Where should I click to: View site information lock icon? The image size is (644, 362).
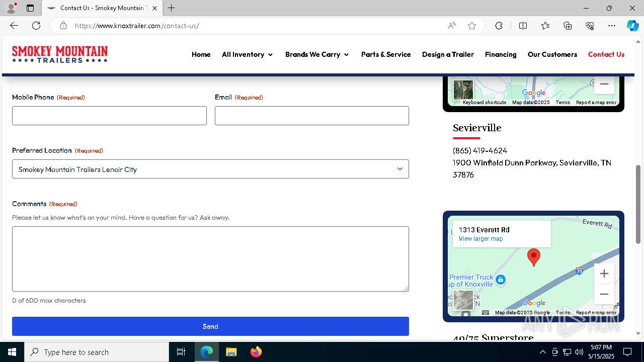(63, 26)
